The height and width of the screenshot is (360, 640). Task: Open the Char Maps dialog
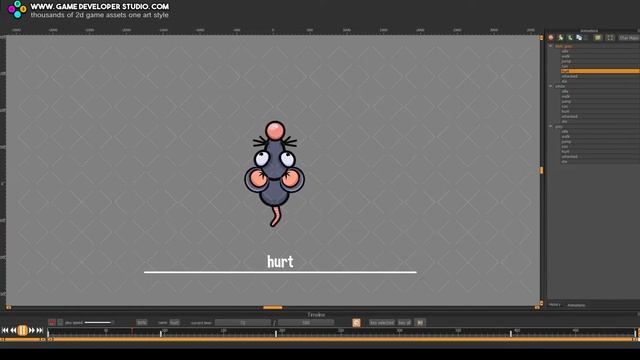[x=629, y=38]
